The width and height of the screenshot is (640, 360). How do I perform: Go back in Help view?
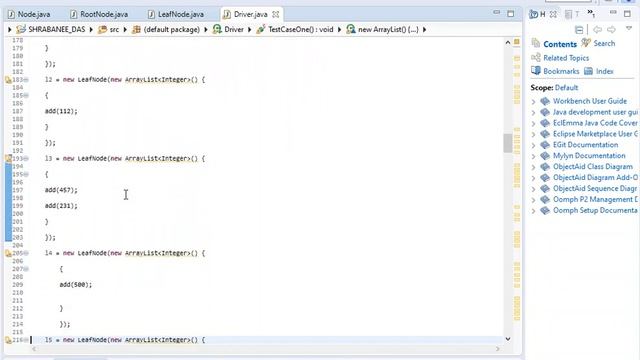(x=597, y=29)
